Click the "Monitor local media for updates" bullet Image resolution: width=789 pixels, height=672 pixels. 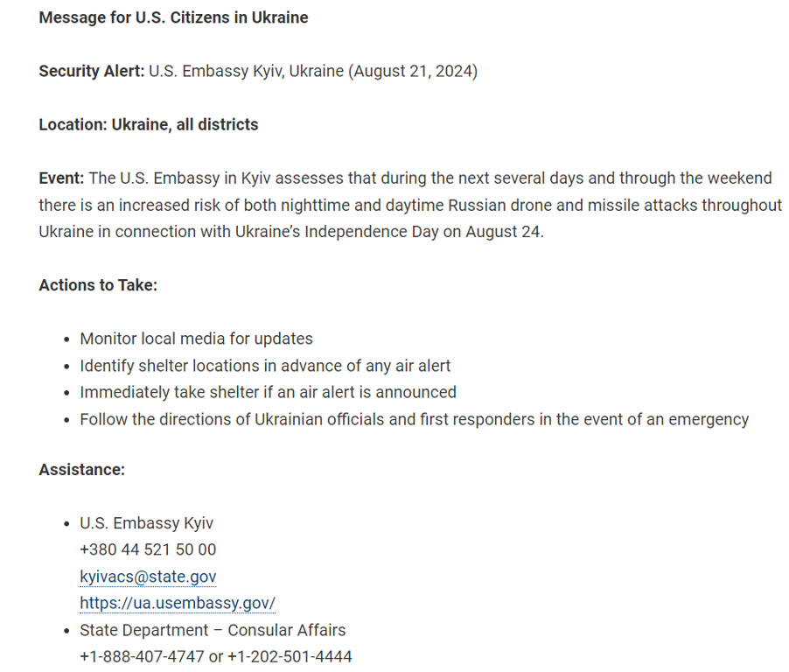pyautogui.click(x=196, y=339)
